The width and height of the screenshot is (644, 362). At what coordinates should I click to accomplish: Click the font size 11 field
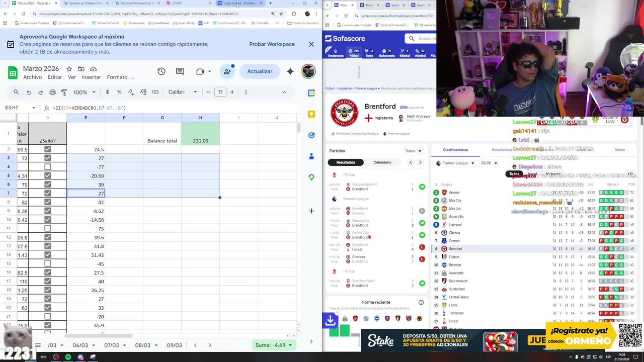(220, 92)
